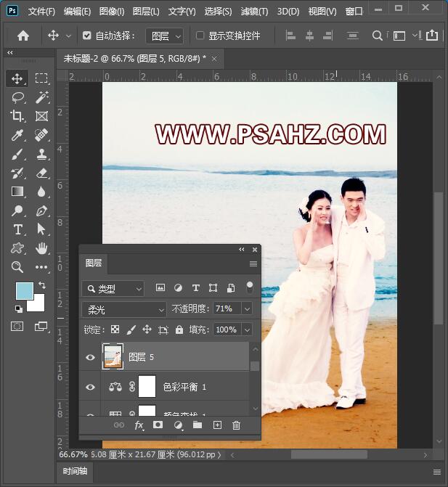Create new fill or adjustment layer
This screenshot has width=448, height=487.
coord(178,425)
